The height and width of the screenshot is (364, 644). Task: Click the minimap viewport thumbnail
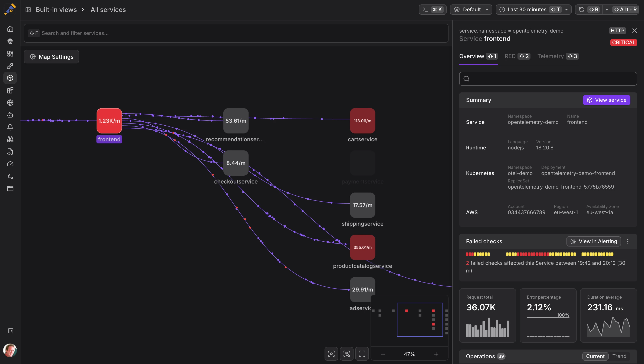[x=420, y=320]
